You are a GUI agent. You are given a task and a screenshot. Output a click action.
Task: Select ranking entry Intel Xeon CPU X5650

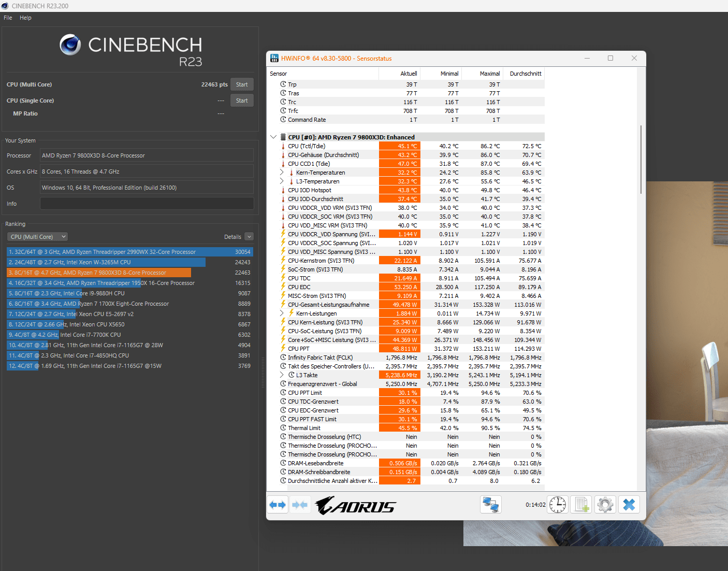pos(129,324)
